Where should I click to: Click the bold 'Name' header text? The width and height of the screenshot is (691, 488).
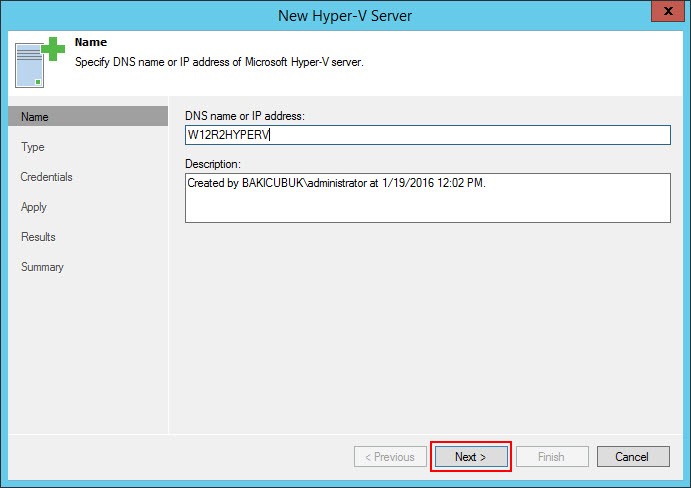click(x=91, y=42)
